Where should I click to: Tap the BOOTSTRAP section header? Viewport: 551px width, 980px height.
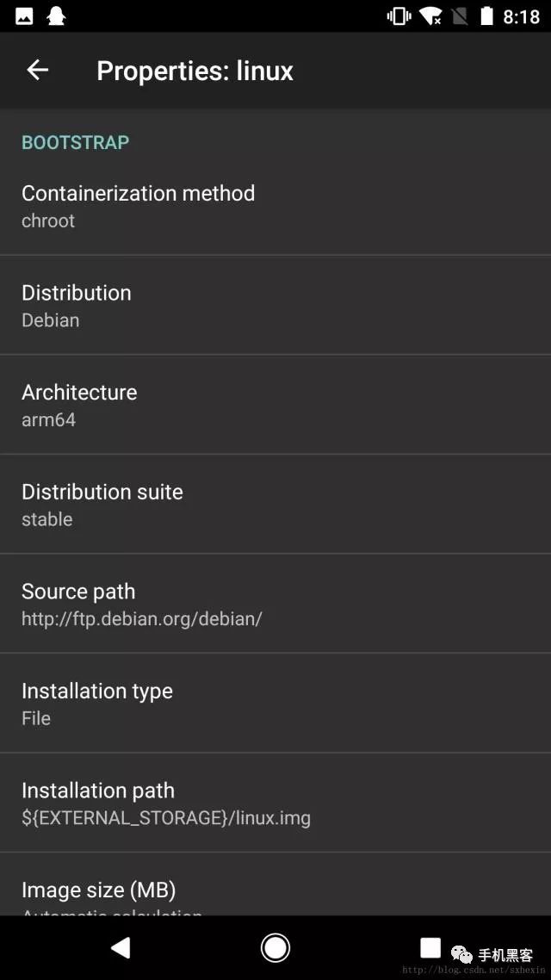pyautogui.click(x=76, y=142)
